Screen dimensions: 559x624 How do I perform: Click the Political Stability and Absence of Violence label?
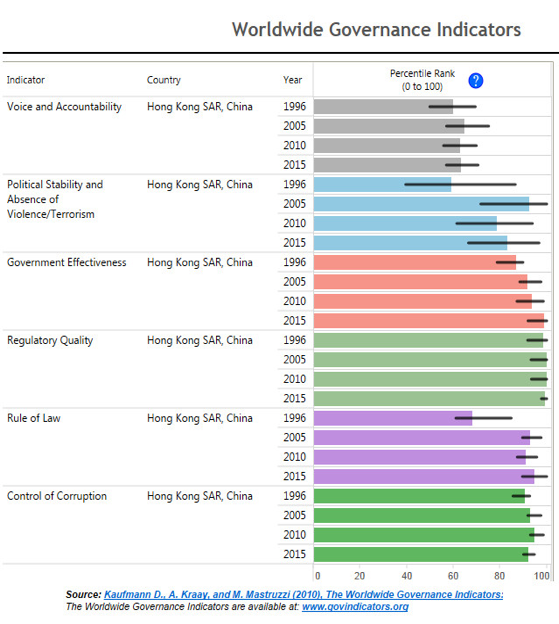(x=55, y=199)
